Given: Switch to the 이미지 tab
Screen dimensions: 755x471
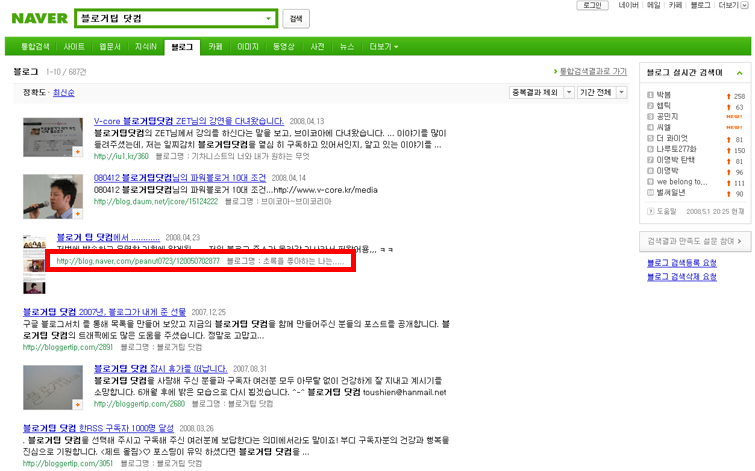Looking at the screenshot, I should pos(247,47).
